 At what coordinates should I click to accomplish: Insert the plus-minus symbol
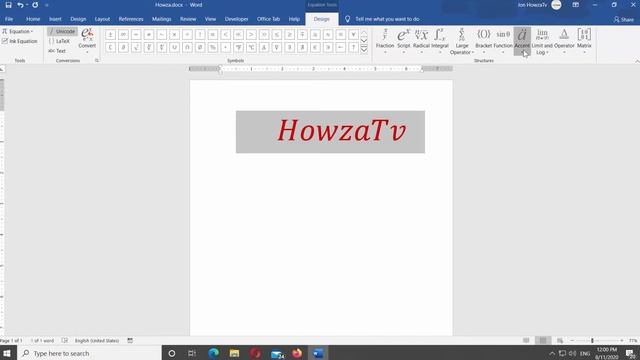(110, 35)
